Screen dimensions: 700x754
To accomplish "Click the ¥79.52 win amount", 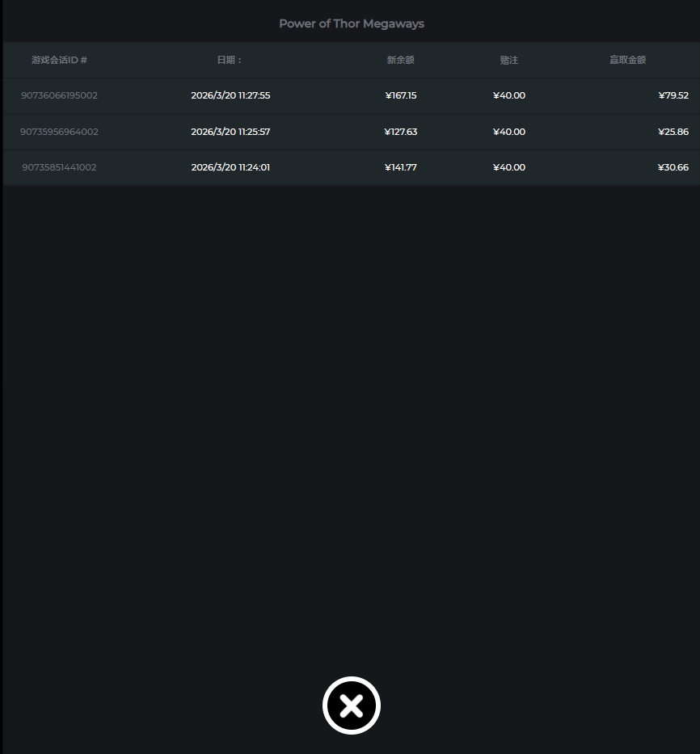I will (673, 95).
